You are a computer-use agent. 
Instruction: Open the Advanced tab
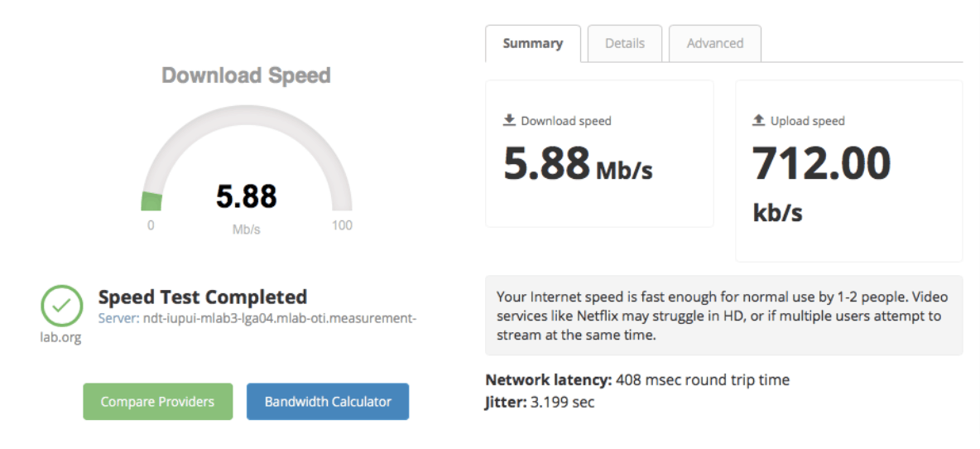tap(715, 43)
